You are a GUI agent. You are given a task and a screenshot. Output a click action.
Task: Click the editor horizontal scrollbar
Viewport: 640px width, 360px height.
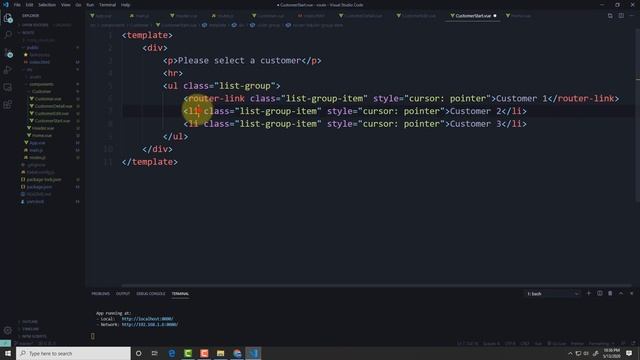pos(376,285)
